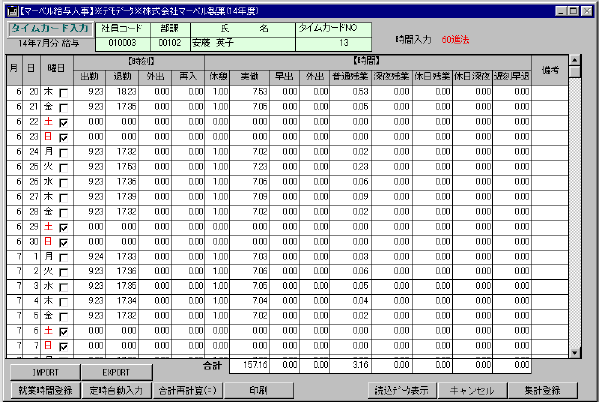Select 退勤 time 17:33 on 7/1
599x402 pixels.
(122, 256)
